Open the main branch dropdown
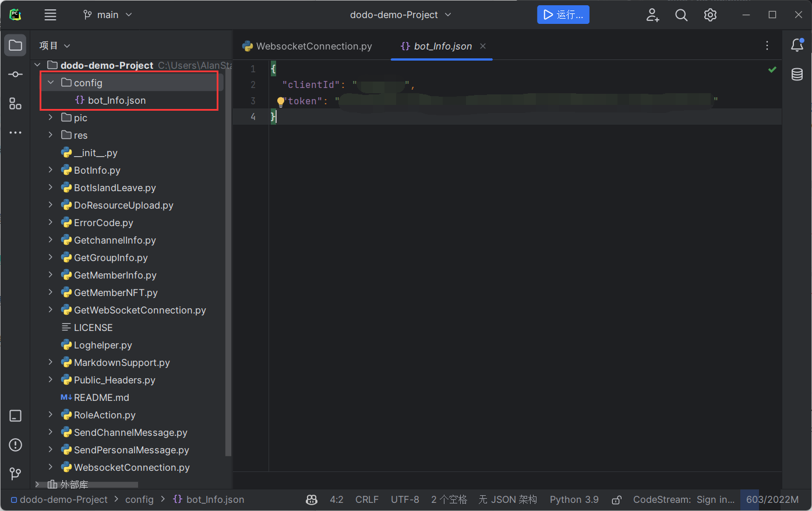Screen dimensions: 812x511 [x=108, y=15]
